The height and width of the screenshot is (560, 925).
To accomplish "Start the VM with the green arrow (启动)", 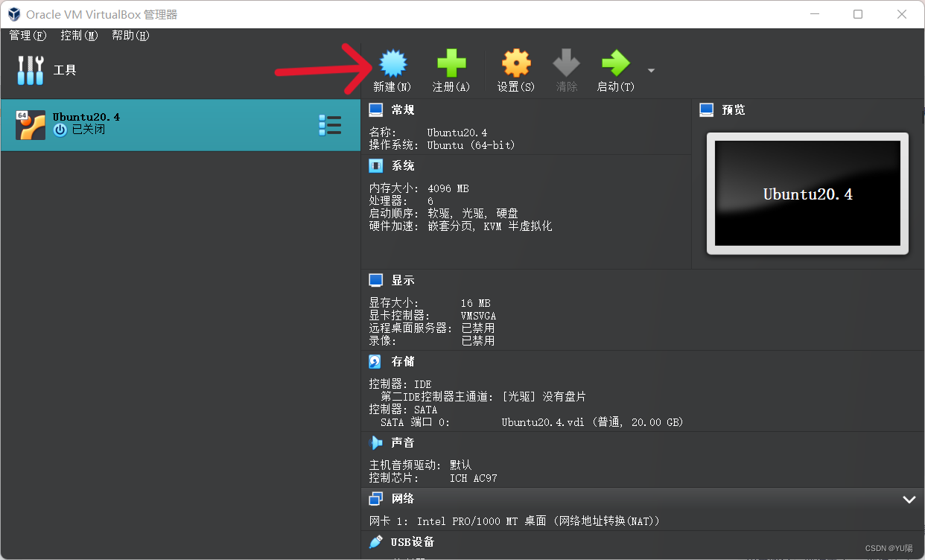I will pos(616,63).
